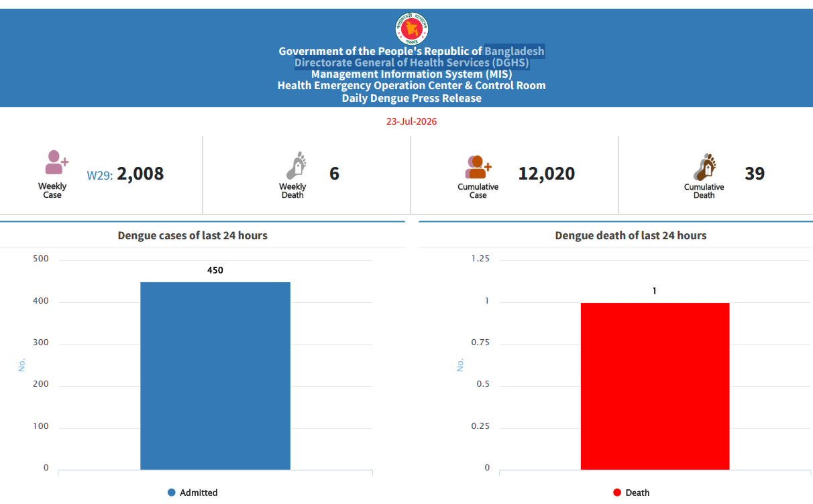Click the data label 1 above the red bar

pyautogui.click(x=655, y=291)
